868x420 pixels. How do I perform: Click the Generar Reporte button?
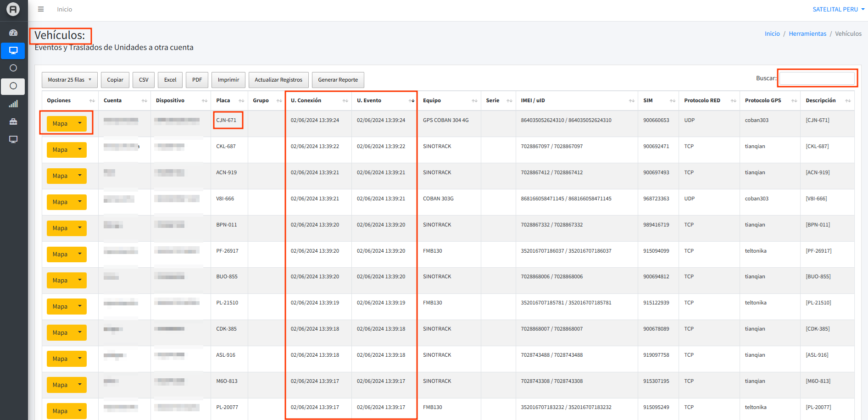click(x=338, y=80)
